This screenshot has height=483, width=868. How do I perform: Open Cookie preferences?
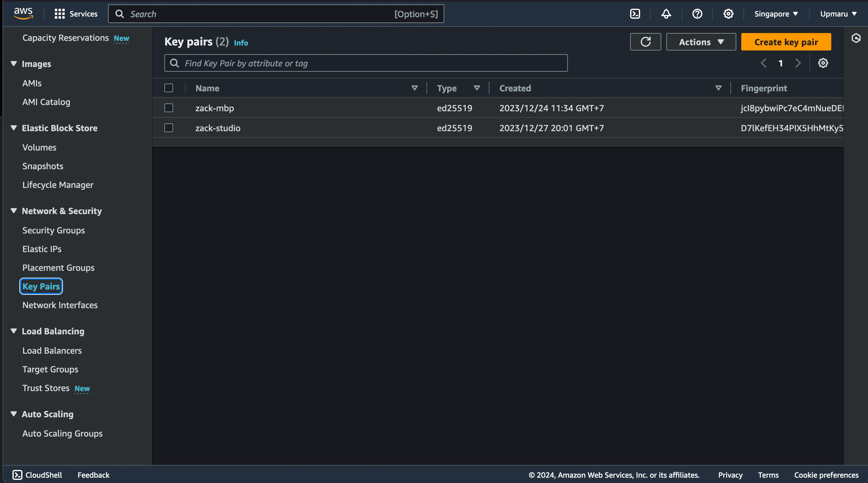point(826,475)
